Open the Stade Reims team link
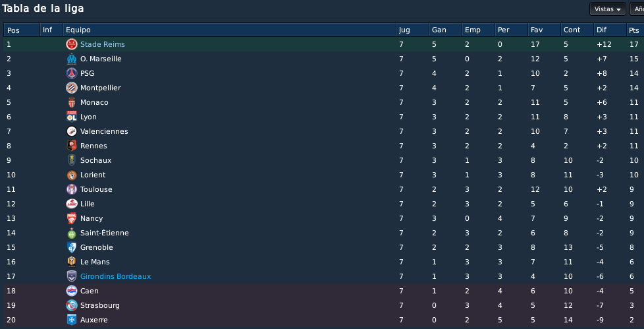Image resolution: width=644 pixels, height=329 pixels. pyautogui.click(x=103, y=44)
